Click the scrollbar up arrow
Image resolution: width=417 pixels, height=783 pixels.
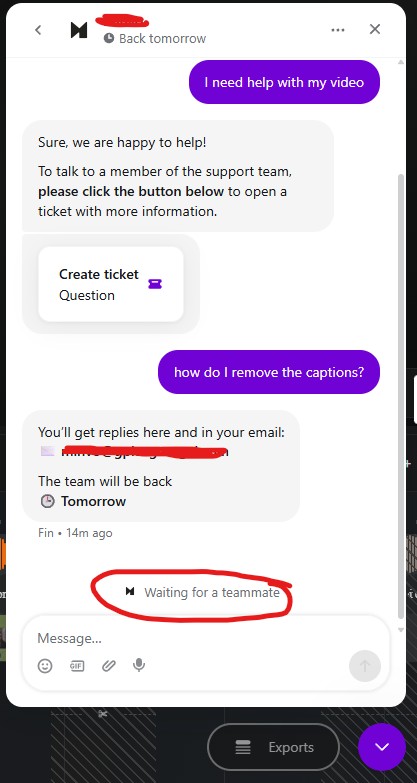coord(401,62)
